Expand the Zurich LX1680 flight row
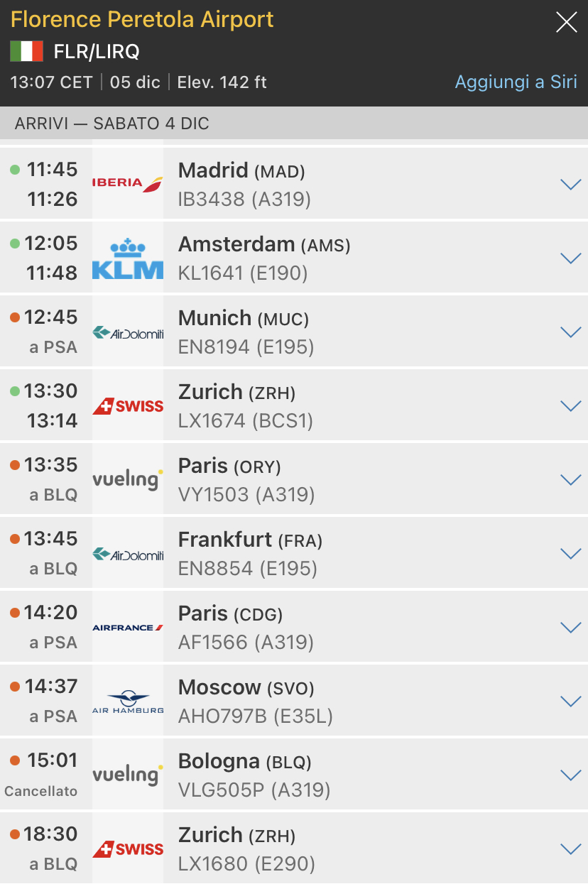This screenshot has width=588, height=884. 570,849
